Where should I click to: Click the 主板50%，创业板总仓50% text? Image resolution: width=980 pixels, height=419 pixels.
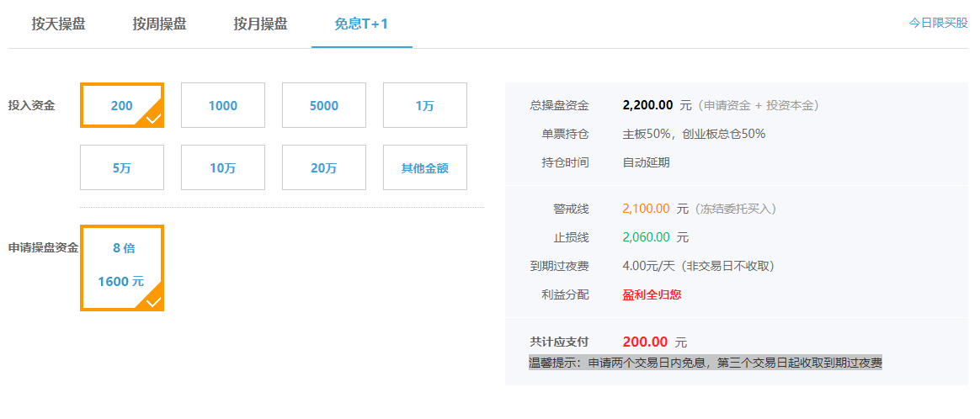click(694, 135)
